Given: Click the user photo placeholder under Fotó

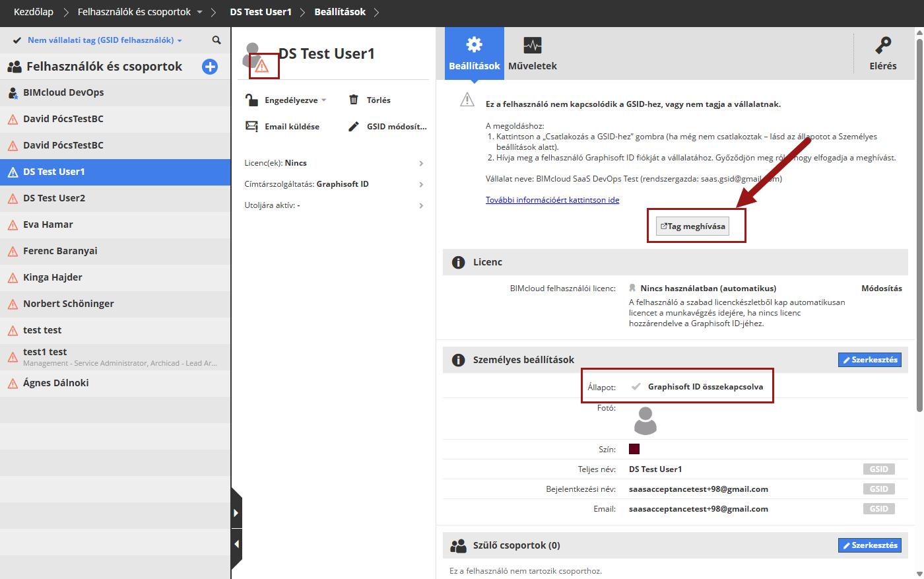Looking at the screenshot, I should (645, 421).
